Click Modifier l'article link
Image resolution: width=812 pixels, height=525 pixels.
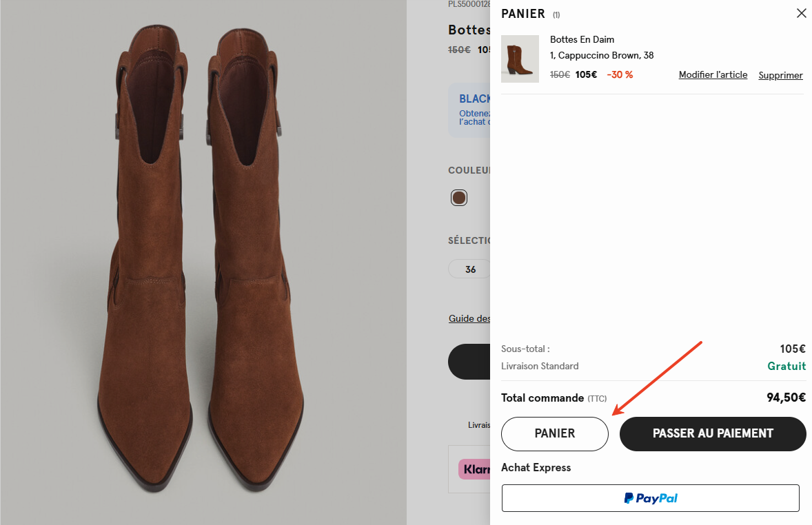tap(713, 75)
